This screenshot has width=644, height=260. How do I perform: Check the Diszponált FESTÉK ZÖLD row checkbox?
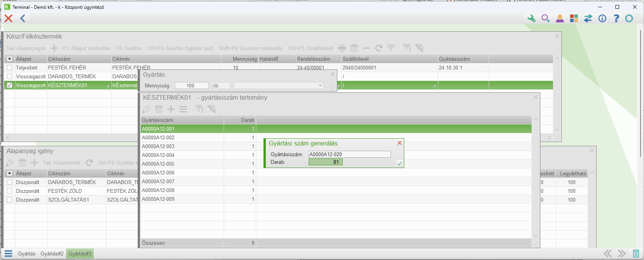click(x=10, y=191)
